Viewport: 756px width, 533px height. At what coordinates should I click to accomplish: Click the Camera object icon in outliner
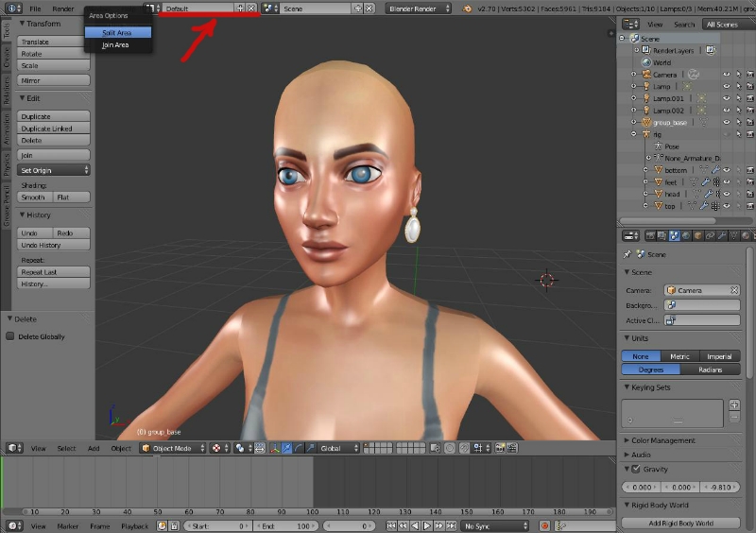coord(645,74)
